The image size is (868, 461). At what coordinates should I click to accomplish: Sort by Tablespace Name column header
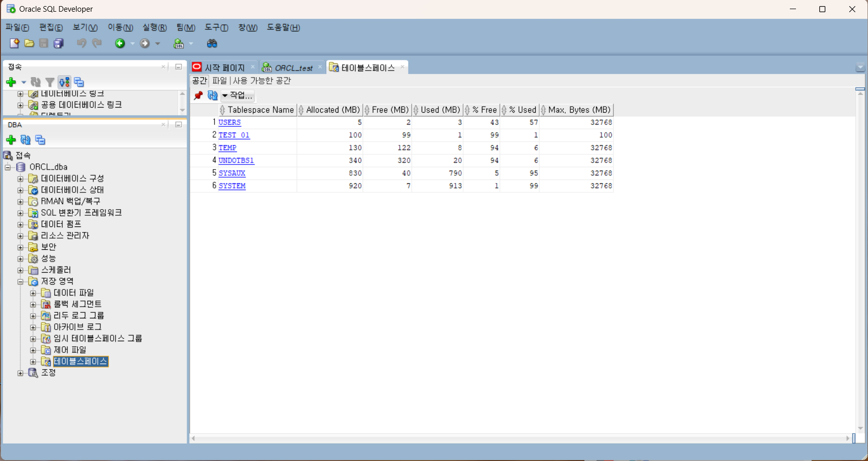pos(257,110)
